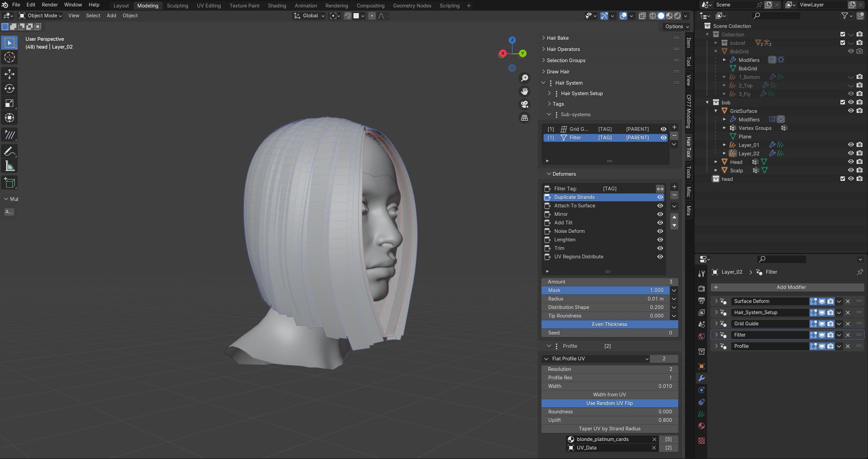The height and width of the screenshot is (459, 868).
Task: Select the Rotate tool
Action: pos(9,89)
